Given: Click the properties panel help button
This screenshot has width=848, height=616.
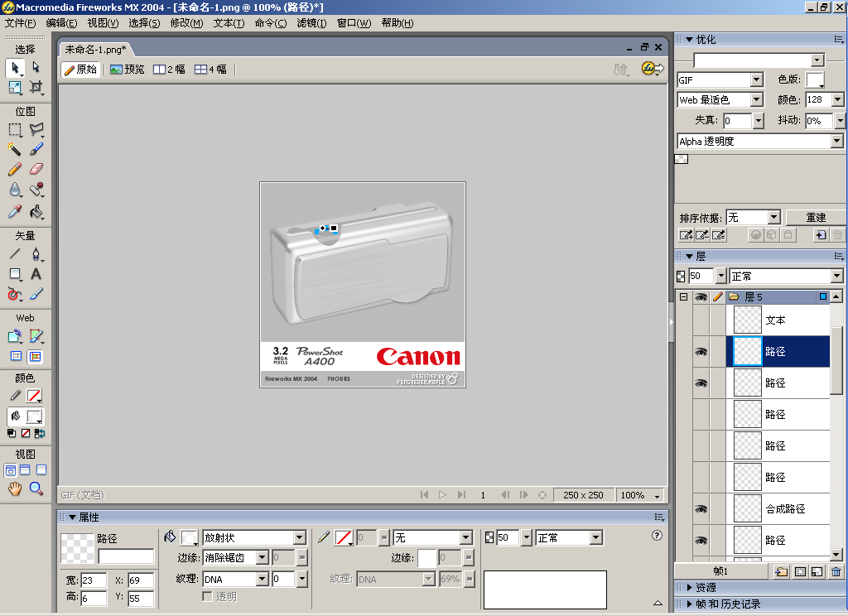Looking at the screenshot, I should 657,536.
